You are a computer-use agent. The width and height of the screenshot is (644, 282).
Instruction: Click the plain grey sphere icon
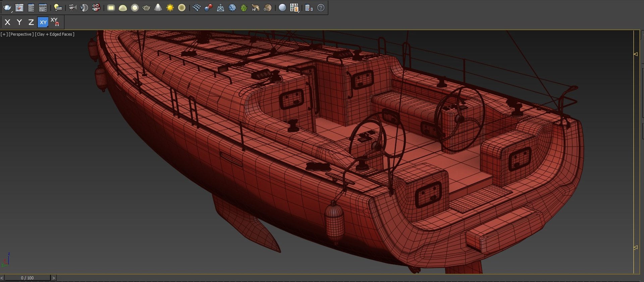pyautogui.click(x=282, y=8)
